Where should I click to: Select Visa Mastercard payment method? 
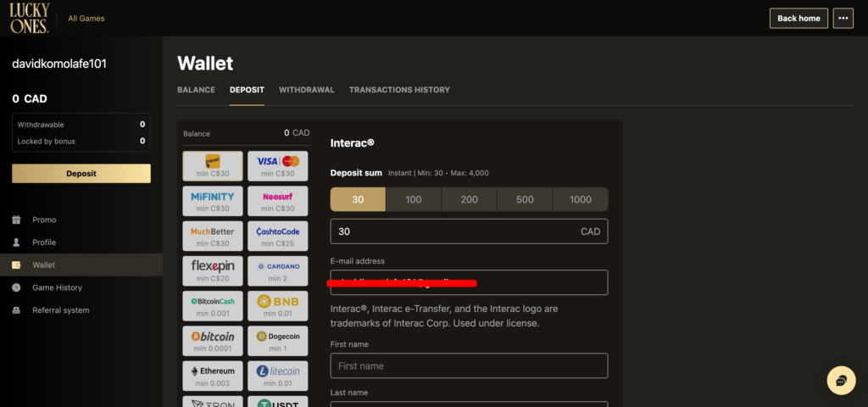tap(278, 166)
